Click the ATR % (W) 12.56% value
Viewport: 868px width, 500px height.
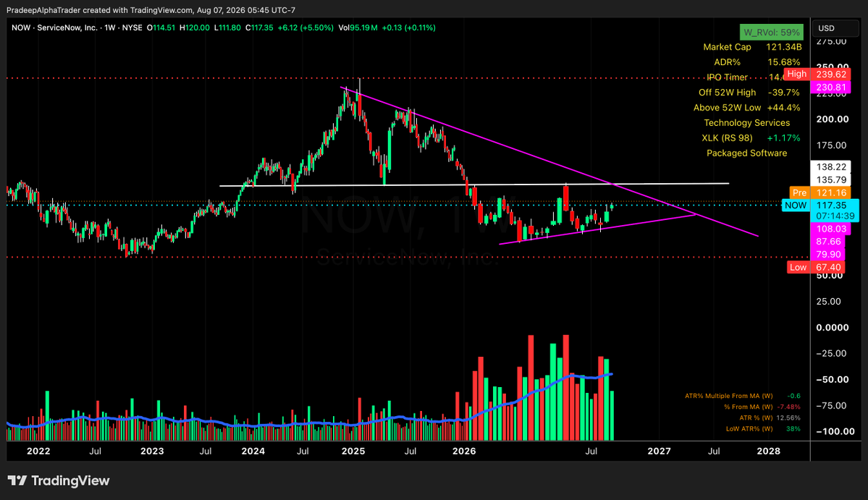(788, 418)
